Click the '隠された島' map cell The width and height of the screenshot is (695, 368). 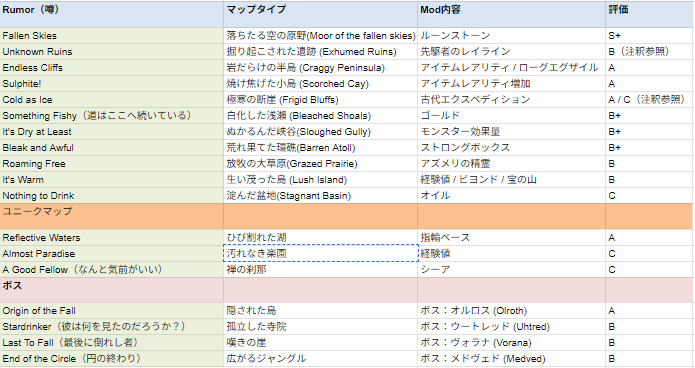[320, 311]
